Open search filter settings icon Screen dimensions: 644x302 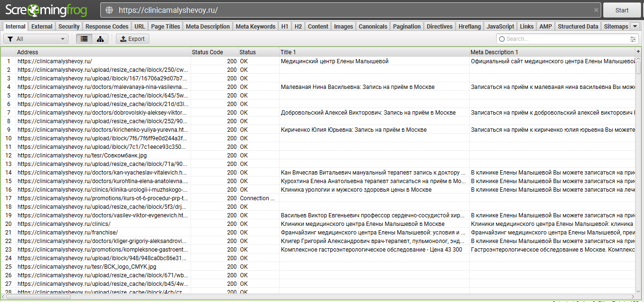(x=633, y=39)
